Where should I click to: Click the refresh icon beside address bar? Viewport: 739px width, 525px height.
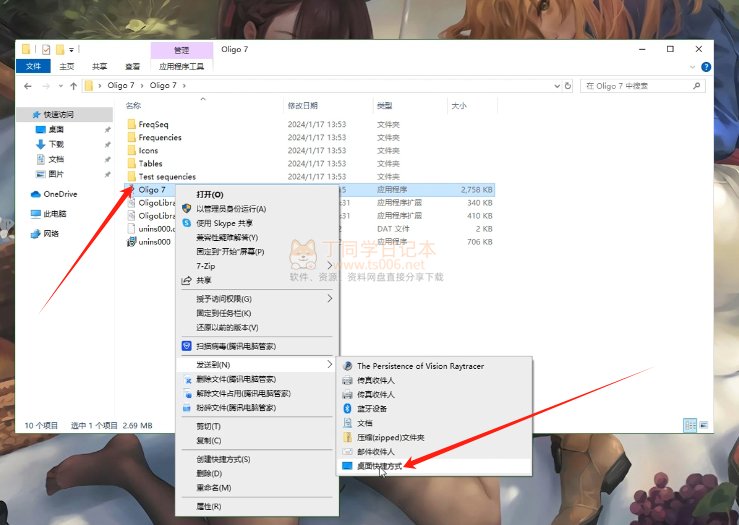point(568,86)
